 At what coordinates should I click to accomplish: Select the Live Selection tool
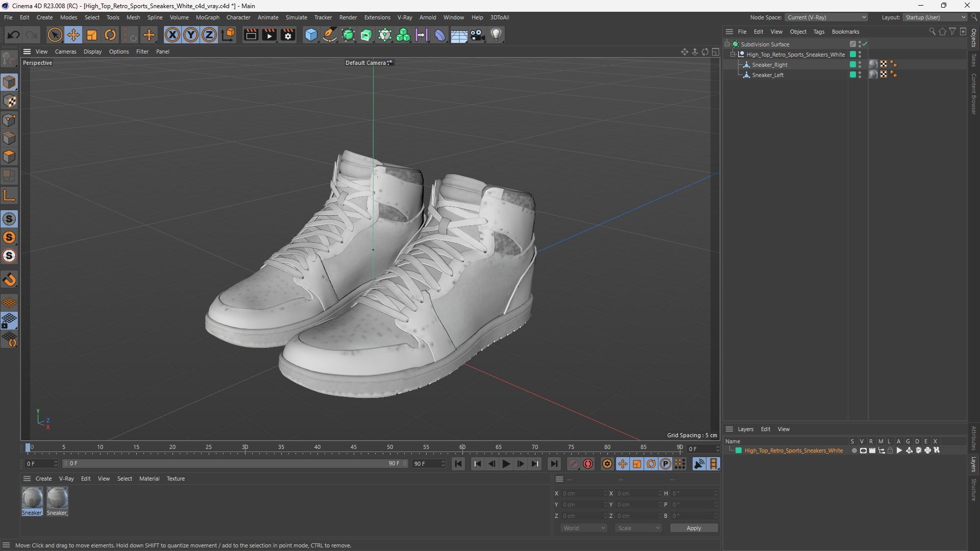click(55, 35)
